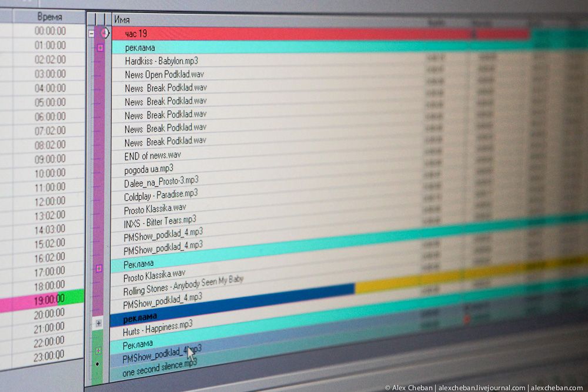Select the 01:00:00 hour entry
The image size is (588, 392).
tap(50, 45)
